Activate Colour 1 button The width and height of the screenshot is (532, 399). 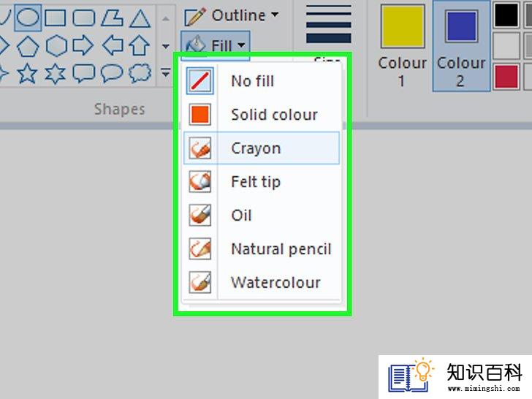coord(402,45)
